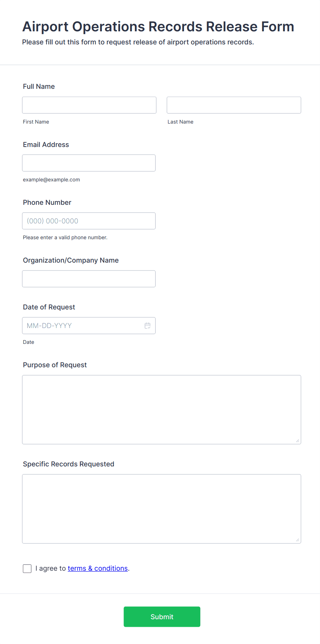Submit the records release form
Image resolution: width=320 pixels, height=644 pixels.
click(x=162, y=617)
